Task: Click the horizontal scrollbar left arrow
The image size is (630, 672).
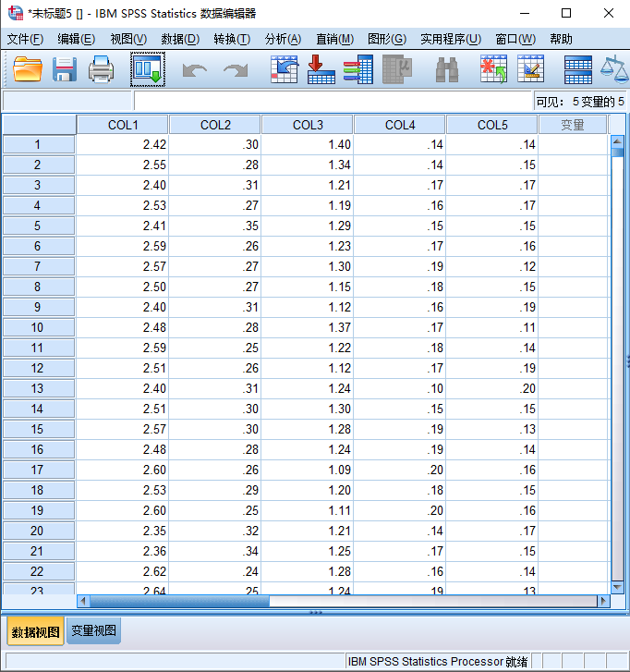Action: pyautogui.click(x=83, y=601)
